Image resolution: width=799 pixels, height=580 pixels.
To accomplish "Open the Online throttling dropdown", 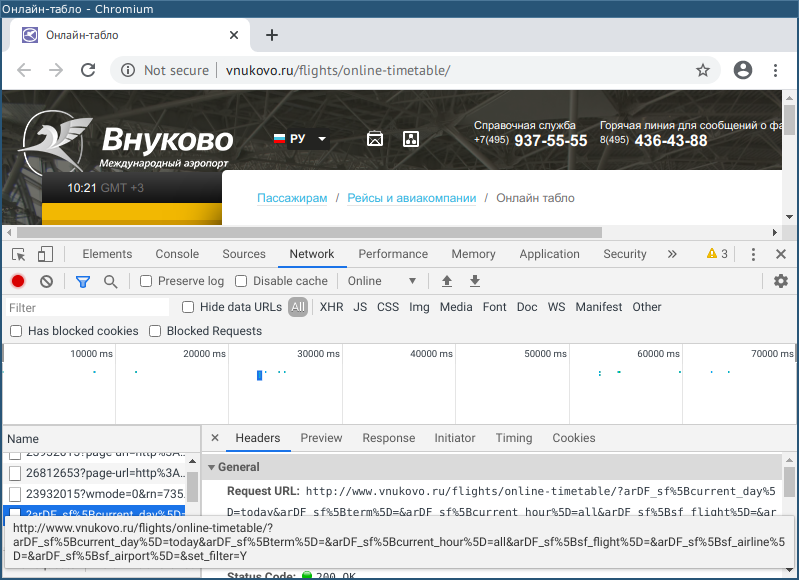I will 381,281.
